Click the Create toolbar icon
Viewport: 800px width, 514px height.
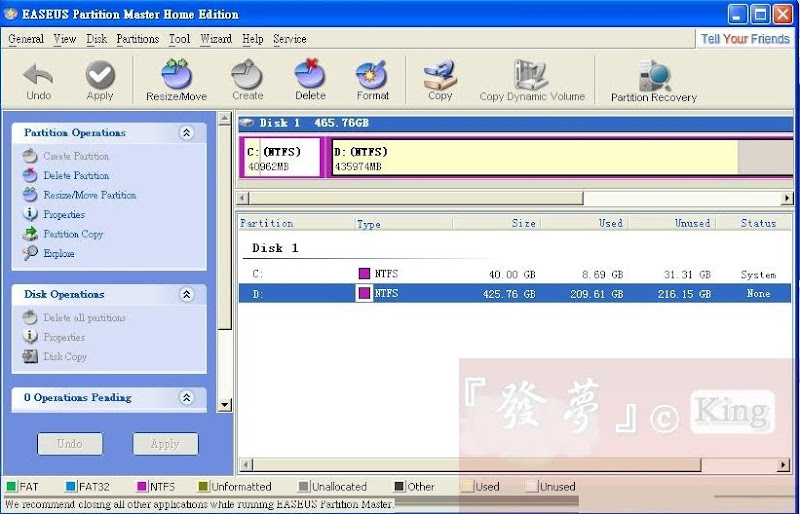coord(247,81)
